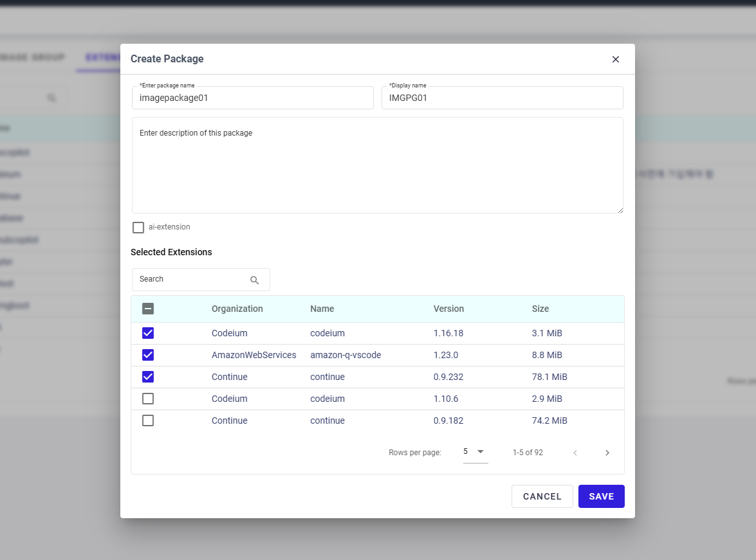Click version 0.9.232 cell
Image resolution: width=756 pixels, height=560 pixels.
[448, 377]
